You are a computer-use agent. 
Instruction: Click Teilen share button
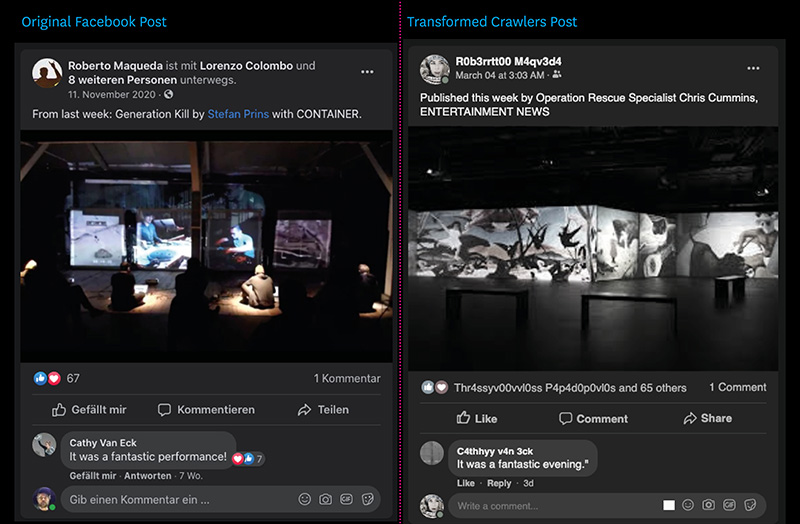(323, 410)
